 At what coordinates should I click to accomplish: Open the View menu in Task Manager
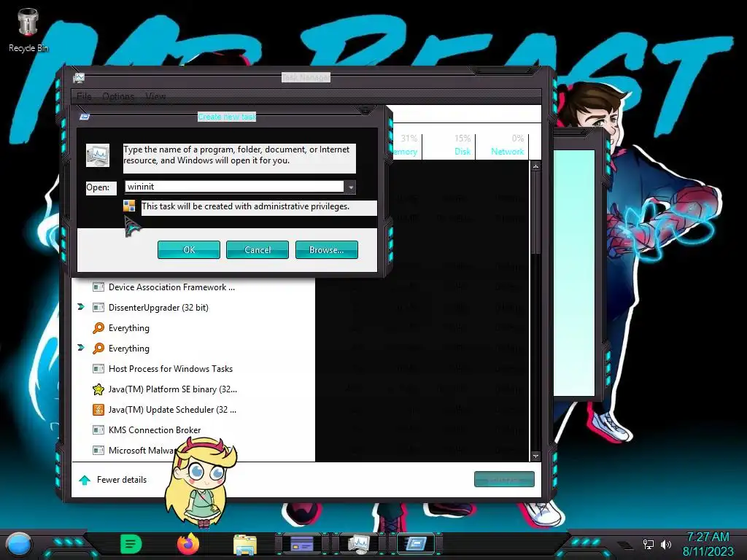(155, 97)
